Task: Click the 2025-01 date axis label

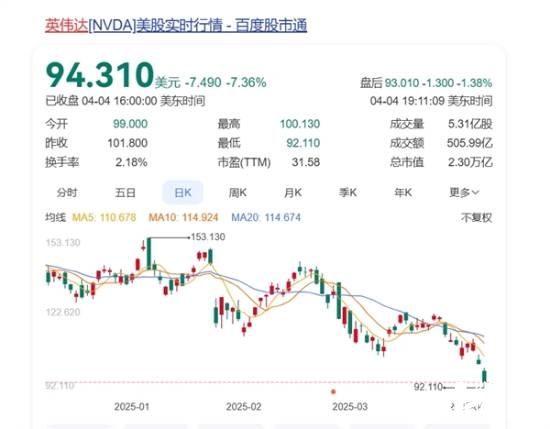Action: (132, 407)
